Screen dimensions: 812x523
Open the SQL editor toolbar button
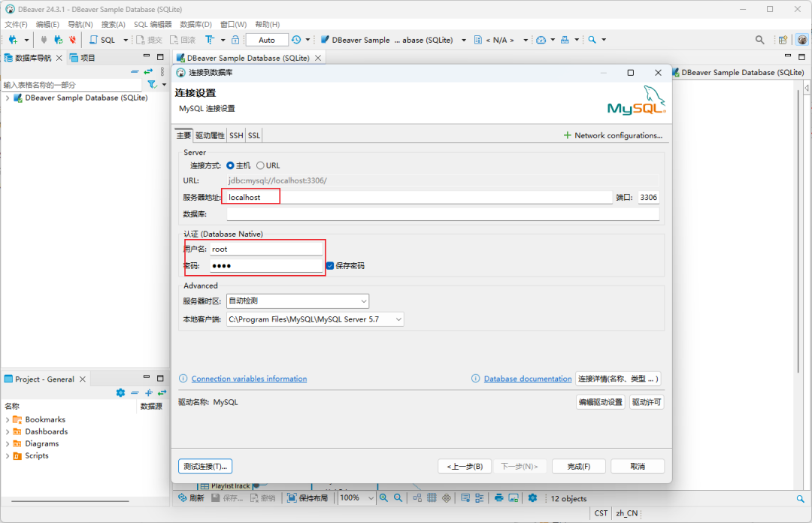coord(102,40)
